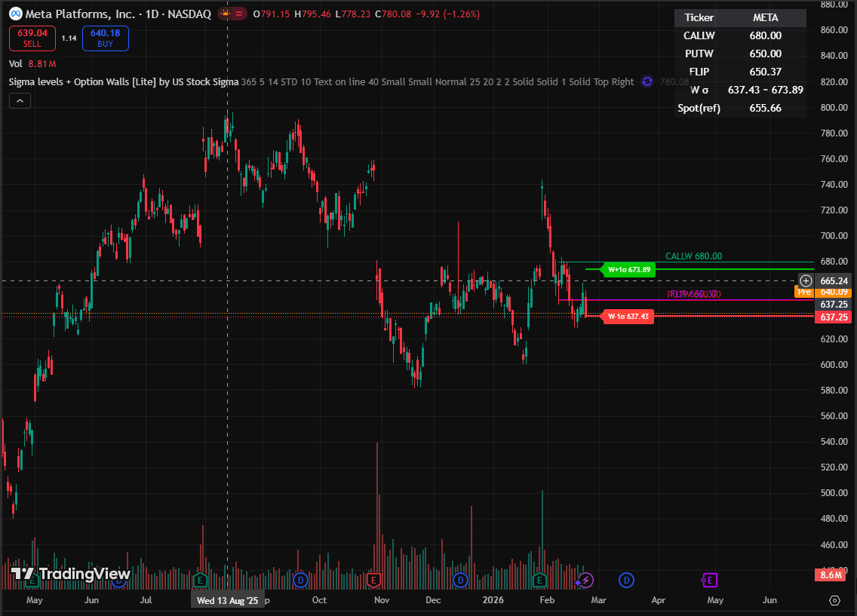The image size is (857, 616).
Task: Click the Vol 8.81 M volume legend
Action: coord(32,64)
